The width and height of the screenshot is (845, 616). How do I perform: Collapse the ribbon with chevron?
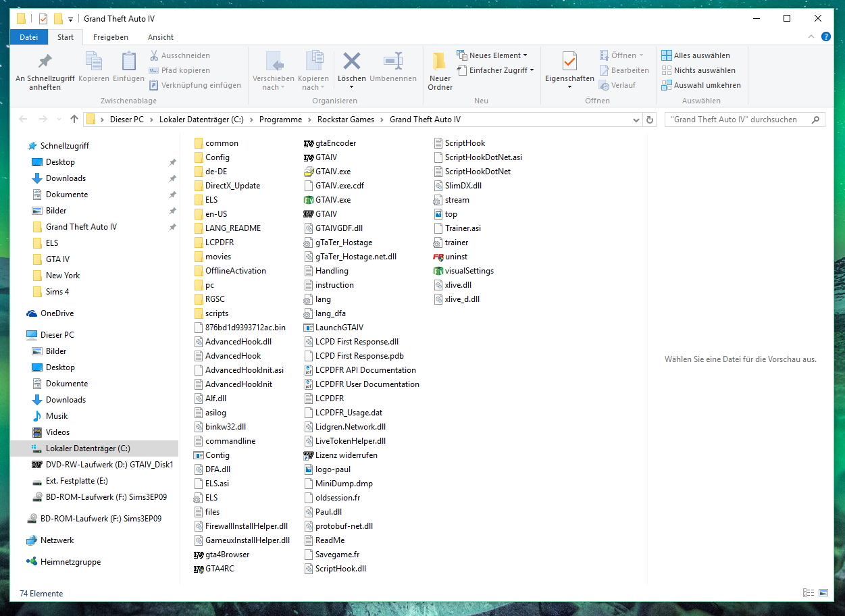click(813, 36)
